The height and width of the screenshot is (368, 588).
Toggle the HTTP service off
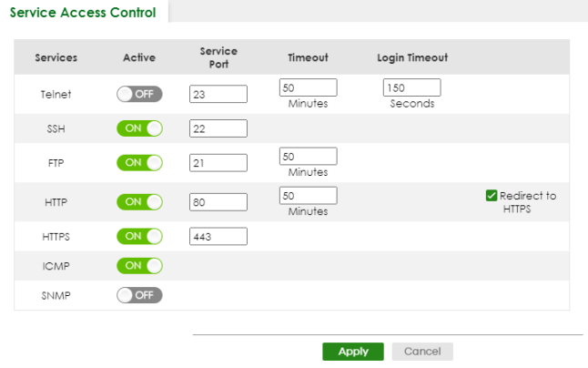(139, 202)
